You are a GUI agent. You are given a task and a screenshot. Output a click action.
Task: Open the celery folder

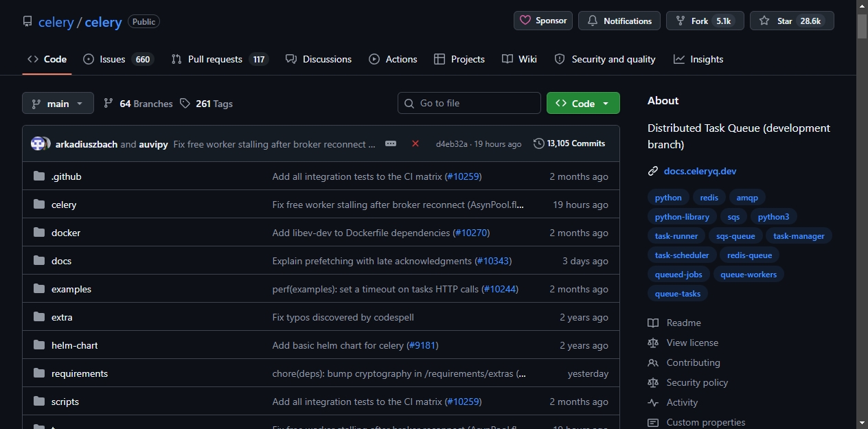click(x=64, y=205)
